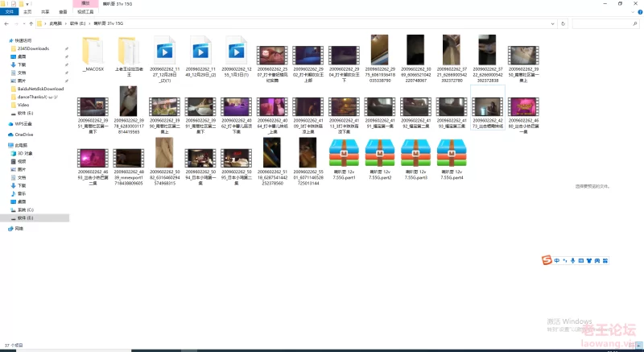The height and width of the screenshot is (352, 644).
Task: Expand the ribbon with the chevron
Action: [x=633, y=12]
